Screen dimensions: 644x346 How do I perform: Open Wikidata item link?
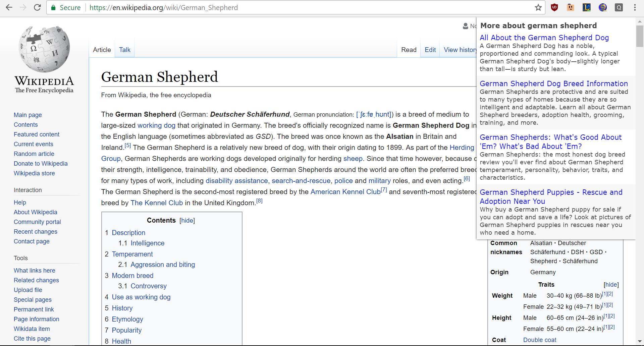coord(32,329)
